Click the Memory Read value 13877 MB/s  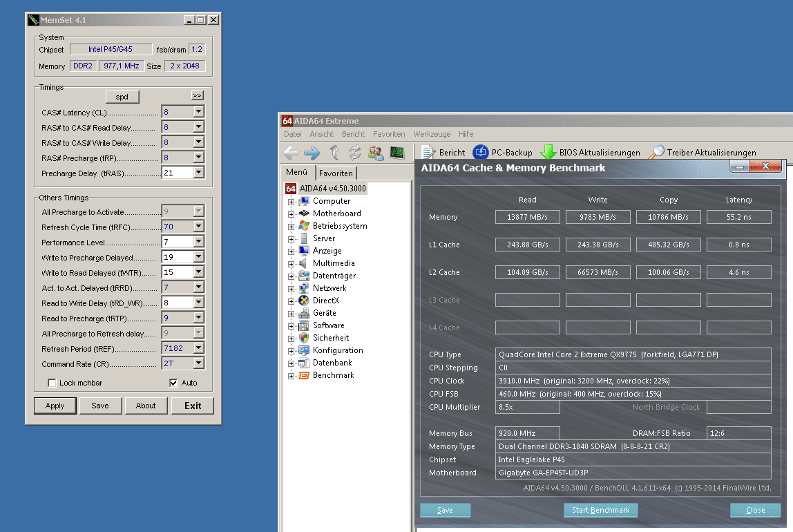coord(528,217)
